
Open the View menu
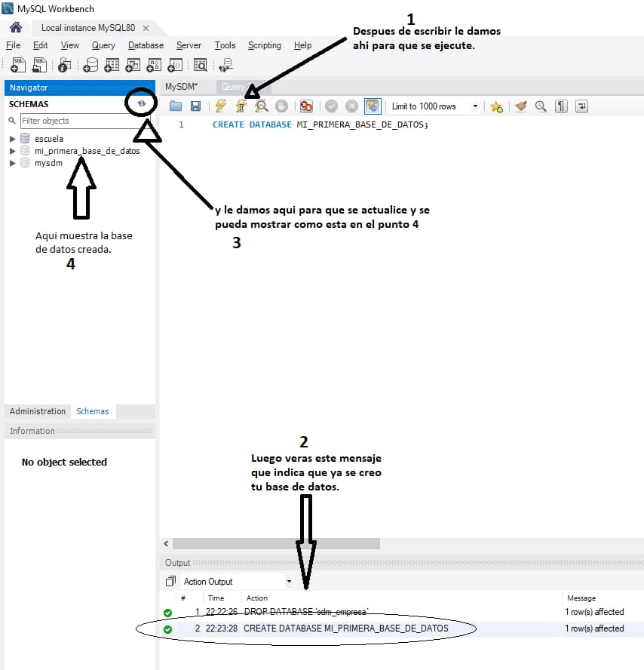(x=69, y=45)
